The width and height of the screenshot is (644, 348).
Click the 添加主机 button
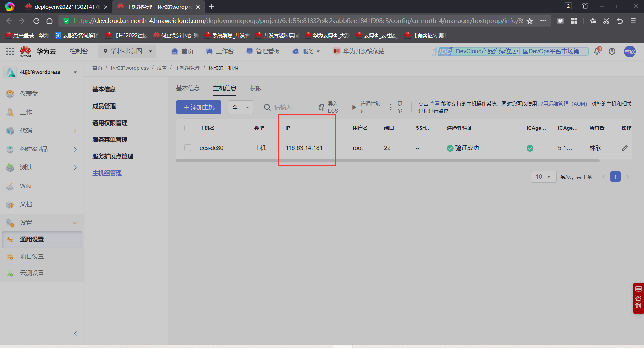(x=199, y=107)
